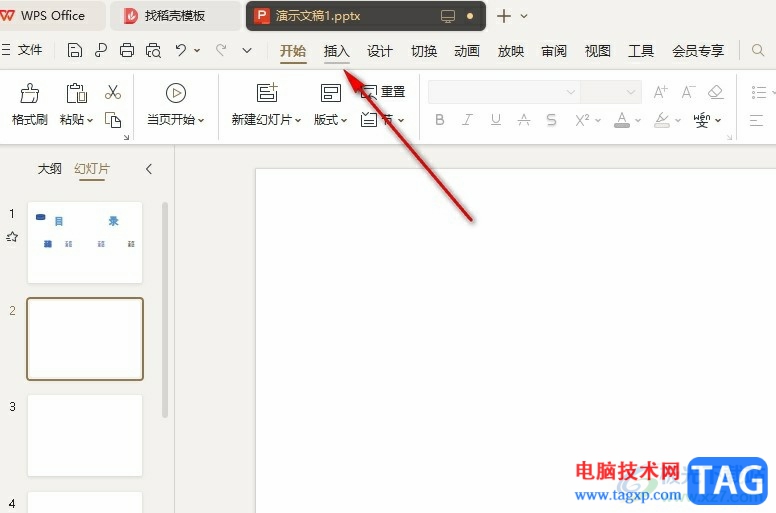The height and width of the screenshot is (513, 776).
Task: Click the phonetic guide (變) icon
Action: click(x=702, y=120)
